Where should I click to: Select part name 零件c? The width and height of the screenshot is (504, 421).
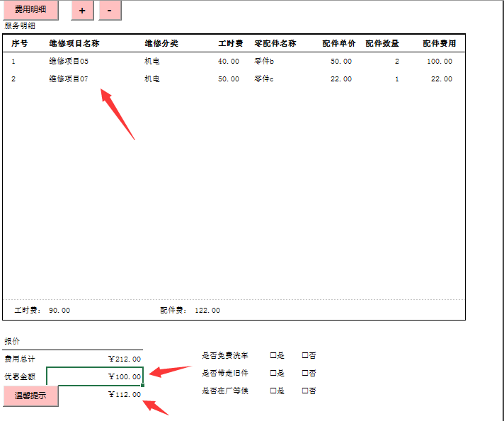coord(264,79)
